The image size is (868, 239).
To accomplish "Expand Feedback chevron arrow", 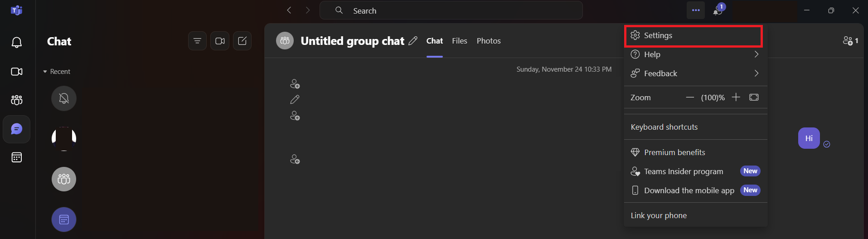I will coord(756,73).
